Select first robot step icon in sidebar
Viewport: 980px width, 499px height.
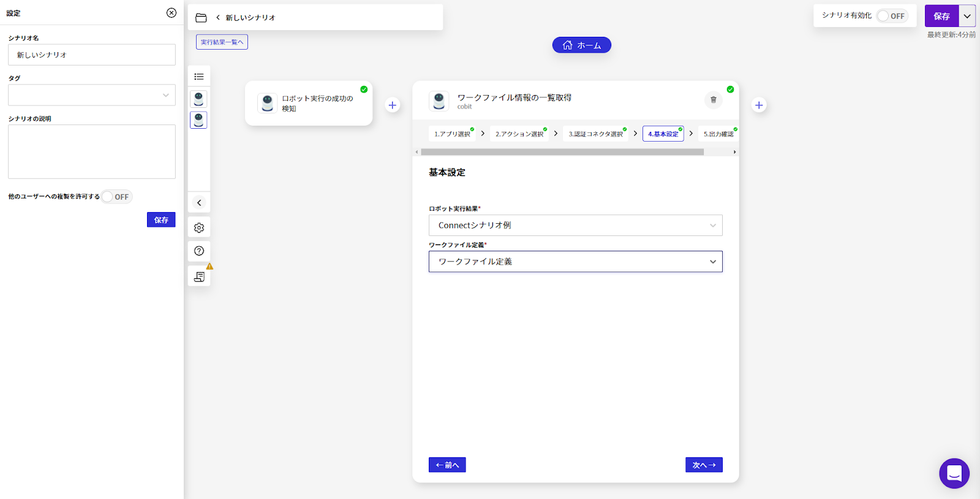tap(198, 99)
